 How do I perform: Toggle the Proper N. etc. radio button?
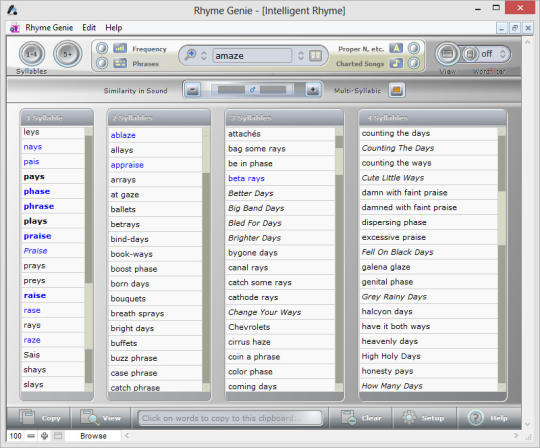[414, 48]
